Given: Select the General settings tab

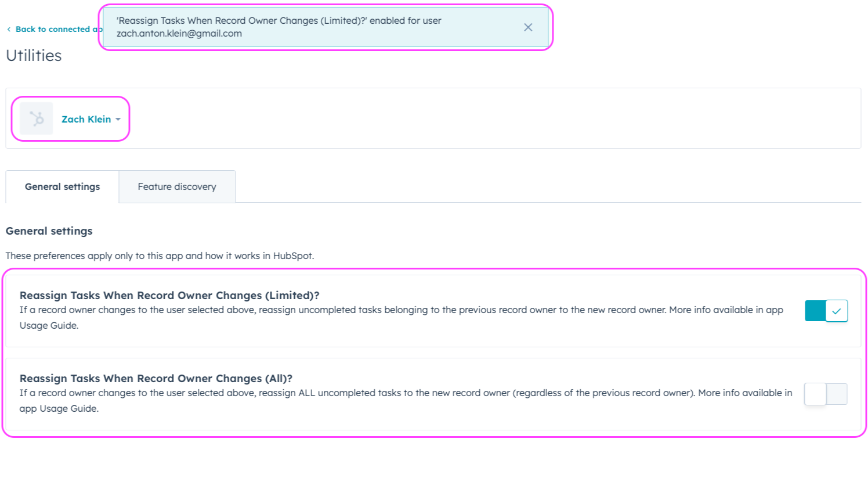Looking at the screenshot, I should (62, 186).
